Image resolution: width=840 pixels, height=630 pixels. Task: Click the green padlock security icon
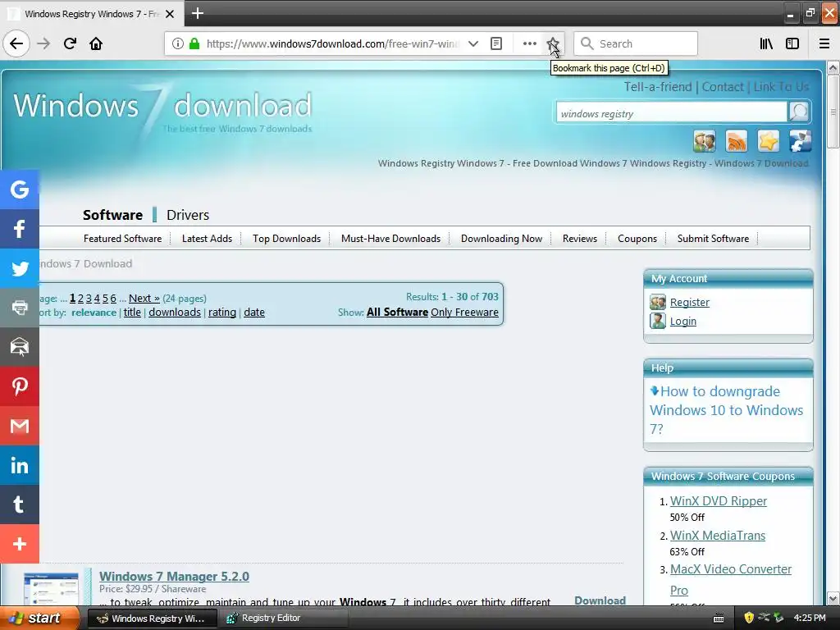[x=194, y=43]
